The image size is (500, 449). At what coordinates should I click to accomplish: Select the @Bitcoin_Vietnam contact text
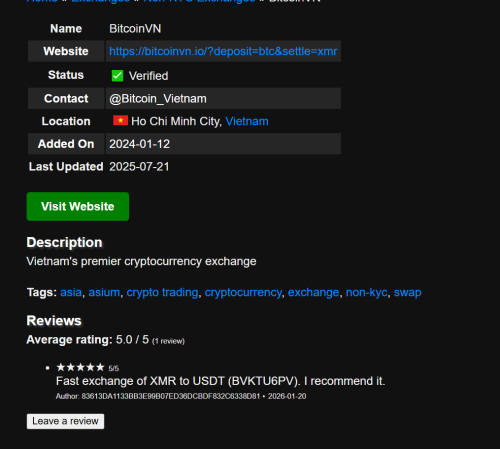(x=158, y=99)
